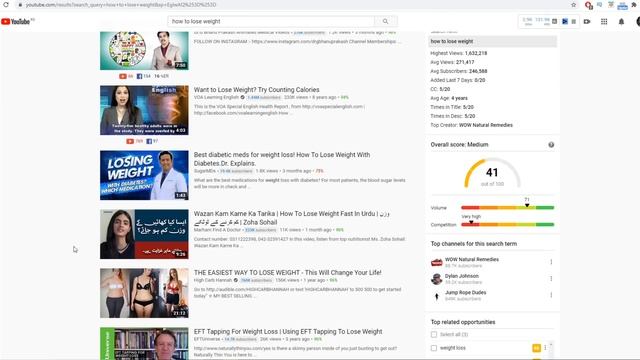Click Jump Rope Dudes channel avatar
640x360 pixels.
pos(436,296)
